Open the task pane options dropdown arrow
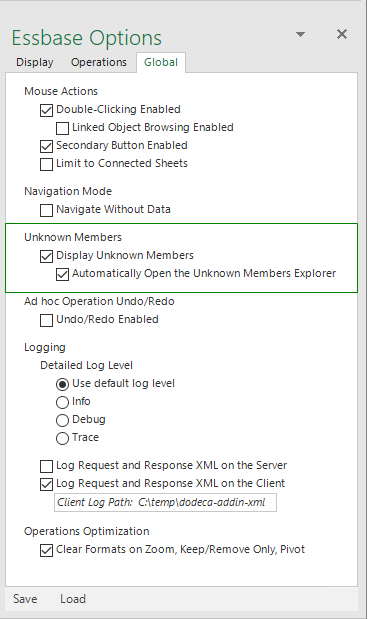 click(300, 35)
